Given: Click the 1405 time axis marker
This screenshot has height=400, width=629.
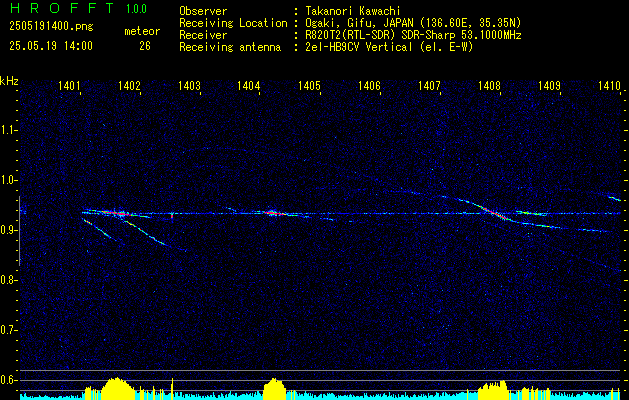Looking at the screenshot, I should coord(309,85).
